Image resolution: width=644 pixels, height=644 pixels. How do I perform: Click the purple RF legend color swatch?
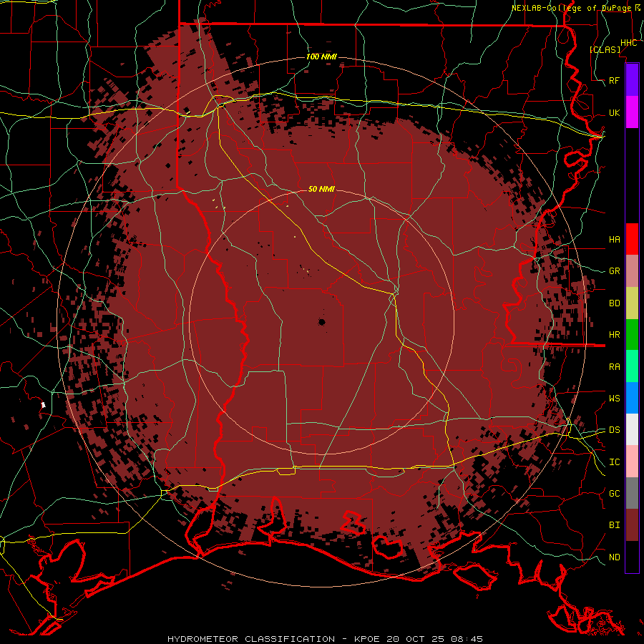click(x=632, y=80)
